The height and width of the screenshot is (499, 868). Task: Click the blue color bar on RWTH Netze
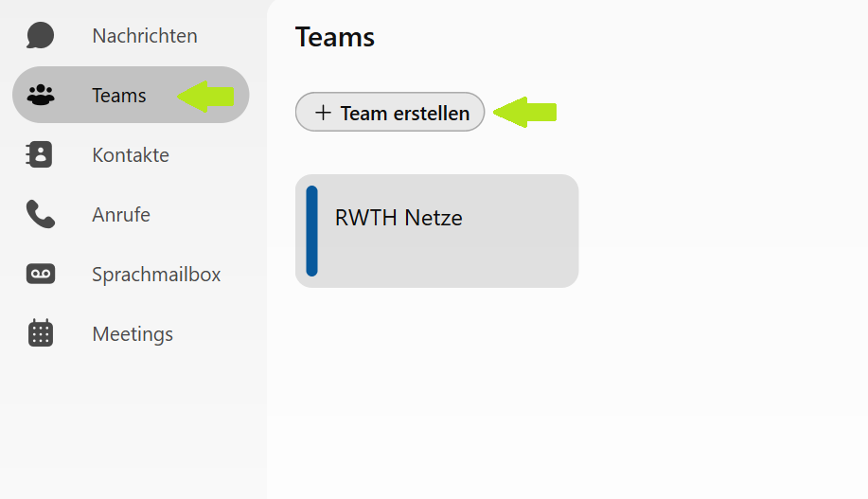311,231
